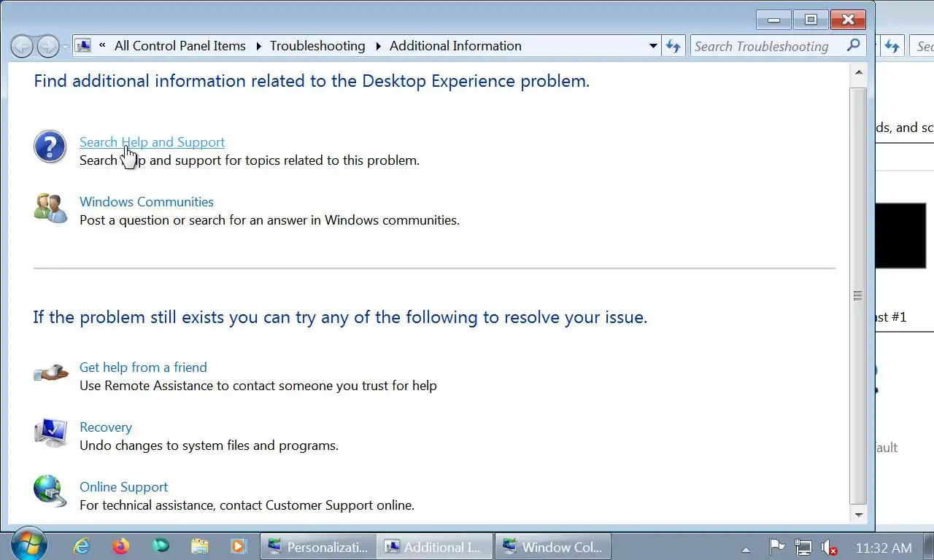Screen dimensions: 934x560
Task: Show hidden tray icons arrow
Action: [x=746, y=549]
